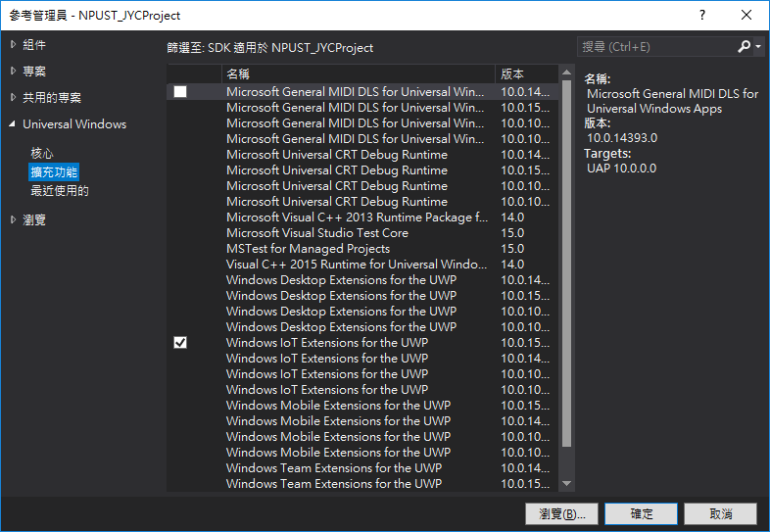Click the 取消 button

tap(720, 513)
